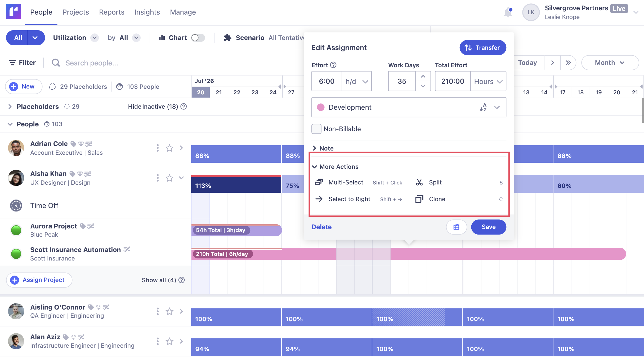Click the Effort 6:00 input field
The image size is (644, 362).
pyautogui.click(x=327, y=81)
